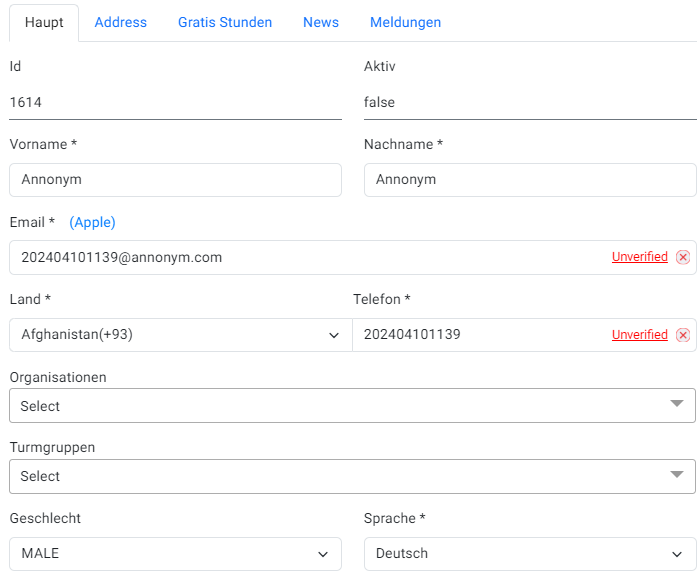This screenshot has height=572, width=697.
Task: Open the Gratis Stunden tab
Action: pos(225,22)
